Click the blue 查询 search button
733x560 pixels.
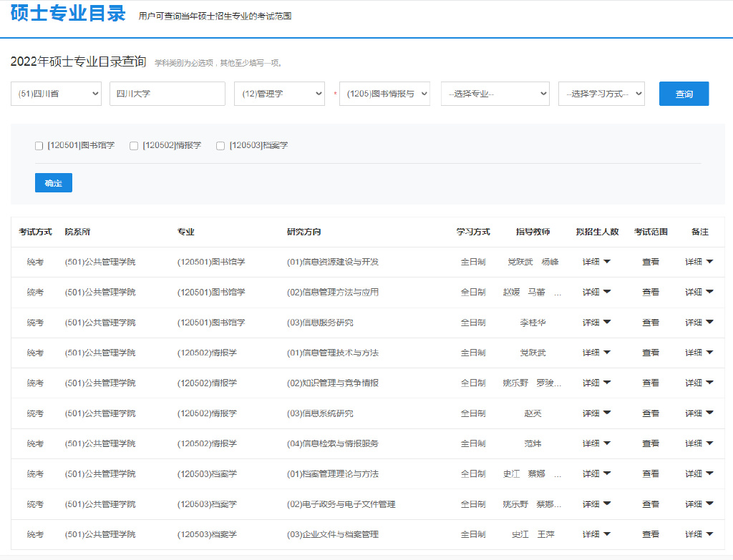coord(684,93)
